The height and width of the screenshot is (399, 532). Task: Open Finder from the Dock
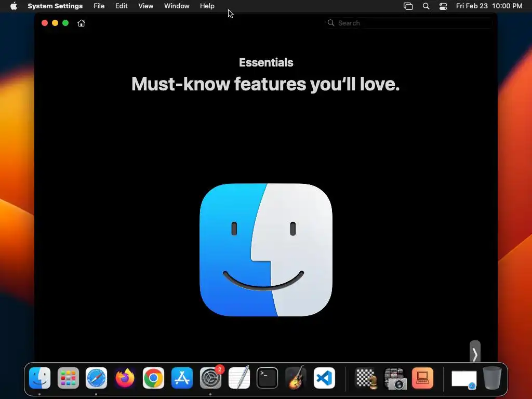39,378
